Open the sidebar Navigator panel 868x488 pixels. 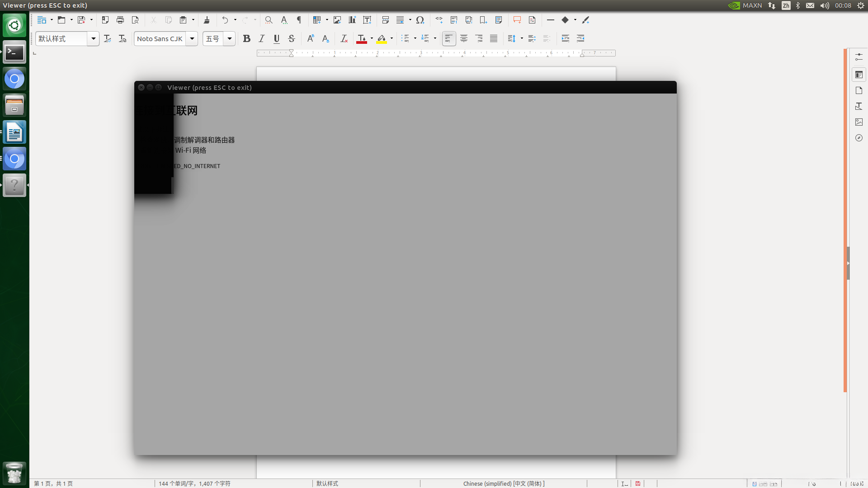click(x=859, y=138)
